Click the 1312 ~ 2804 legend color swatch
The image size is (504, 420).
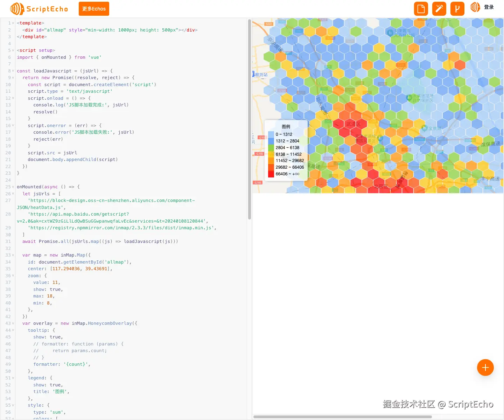tap(271, 141)
